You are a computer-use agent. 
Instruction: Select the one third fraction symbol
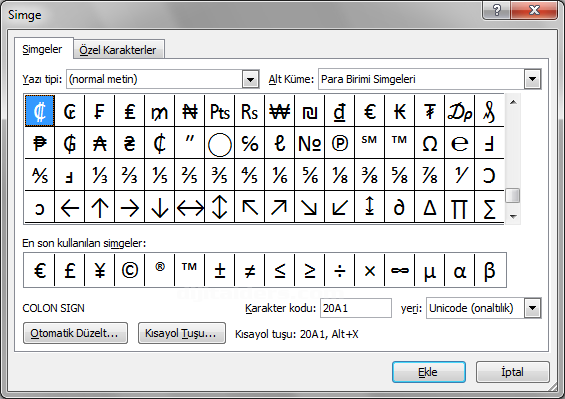(99, 175)
